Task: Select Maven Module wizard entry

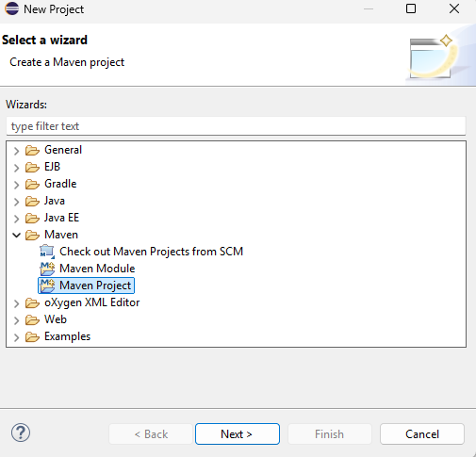Action: coord(97,269)
